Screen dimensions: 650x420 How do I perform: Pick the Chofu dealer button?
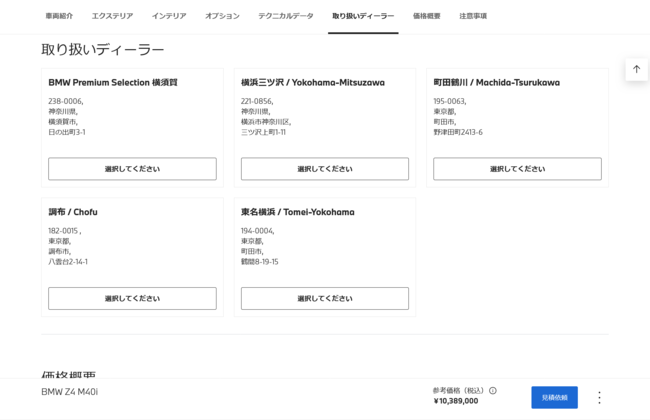pos(132,298)
